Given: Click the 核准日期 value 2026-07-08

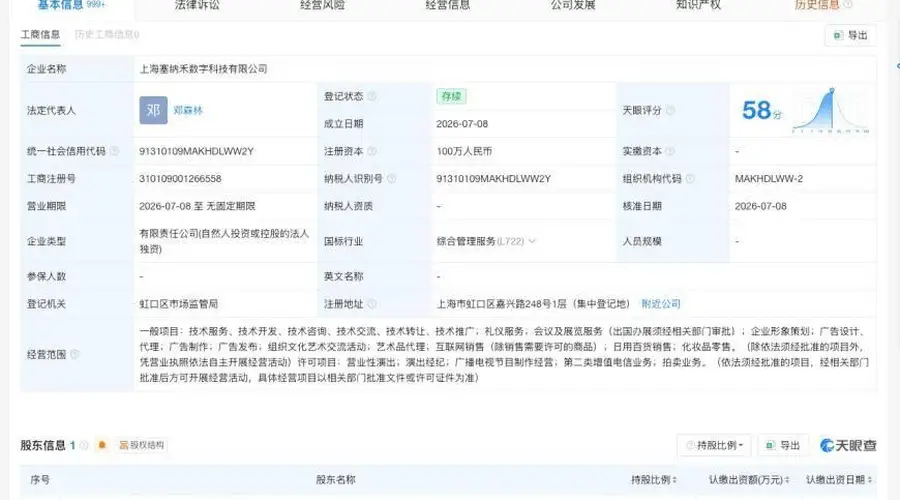Looking at the screenshot, I should pos(761,206).
